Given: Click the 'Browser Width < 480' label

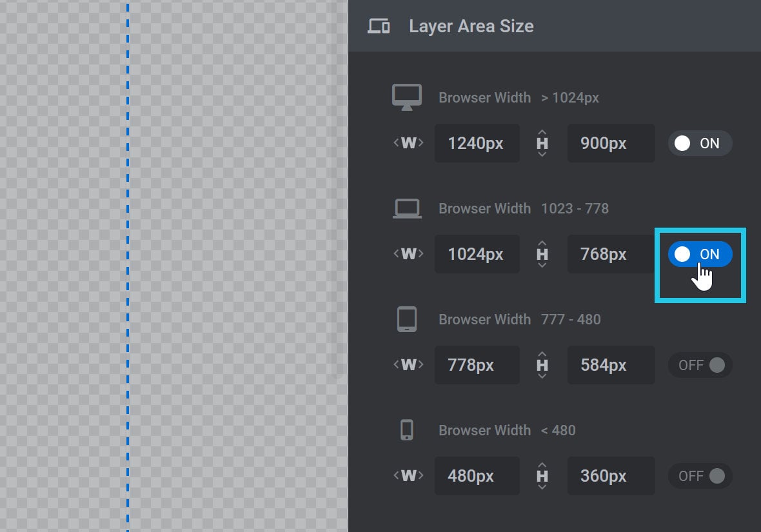Looking at the screenshot, I should pos(507,430).
